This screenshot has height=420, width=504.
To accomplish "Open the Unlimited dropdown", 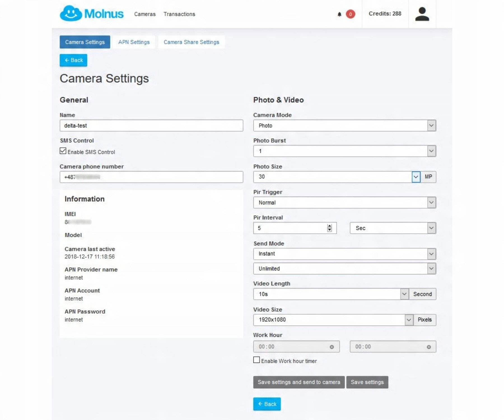I will [345, 269].
